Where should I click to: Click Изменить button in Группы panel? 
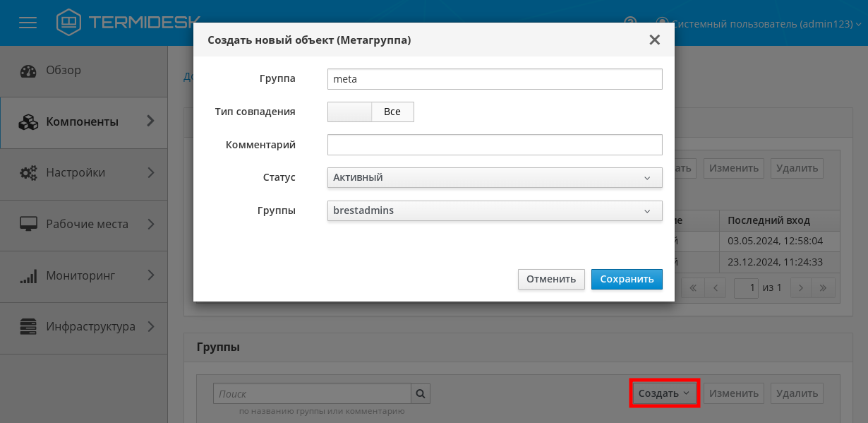tap(734, 393)
